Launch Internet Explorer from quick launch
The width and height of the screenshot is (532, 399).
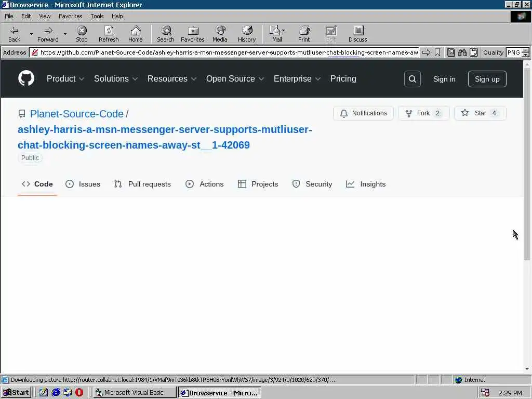coord(56,393)
